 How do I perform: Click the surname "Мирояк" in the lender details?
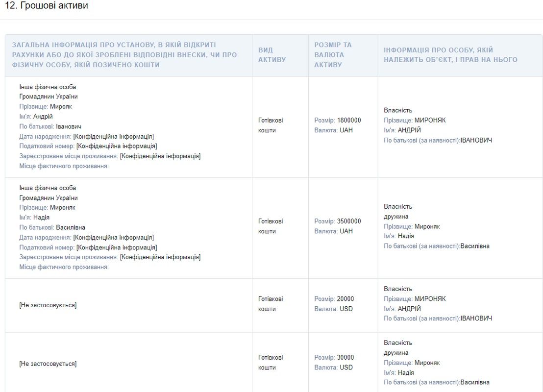coord(61,106)
